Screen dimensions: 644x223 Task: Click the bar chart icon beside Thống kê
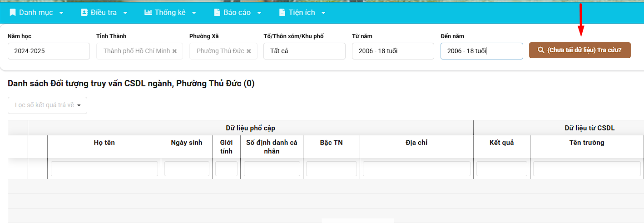coord(148,13)
